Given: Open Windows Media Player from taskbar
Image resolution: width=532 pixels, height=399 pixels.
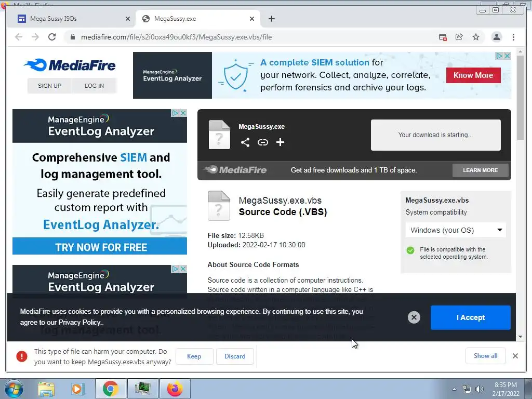Looking at the screenshot, I should point(78,389).
